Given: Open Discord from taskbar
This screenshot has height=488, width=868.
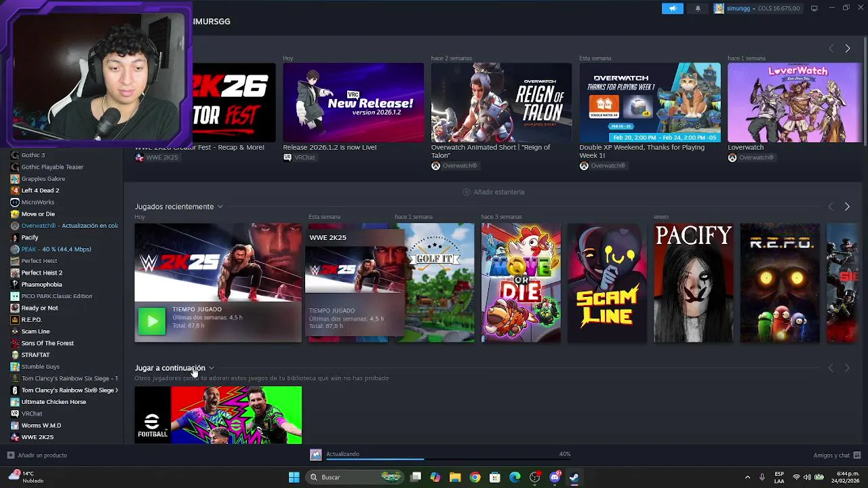Looking at the screenshot, I should pos(555,477).
